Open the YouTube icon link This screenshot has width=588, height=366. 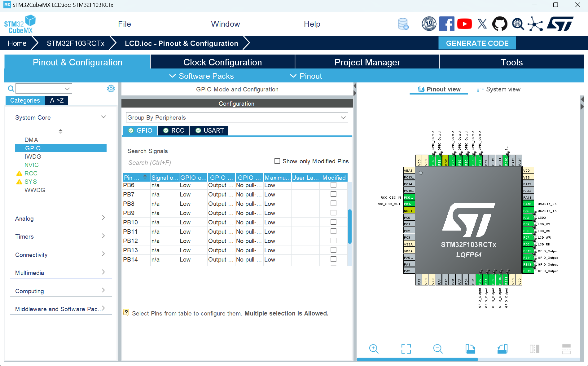(x=464, y=24)
